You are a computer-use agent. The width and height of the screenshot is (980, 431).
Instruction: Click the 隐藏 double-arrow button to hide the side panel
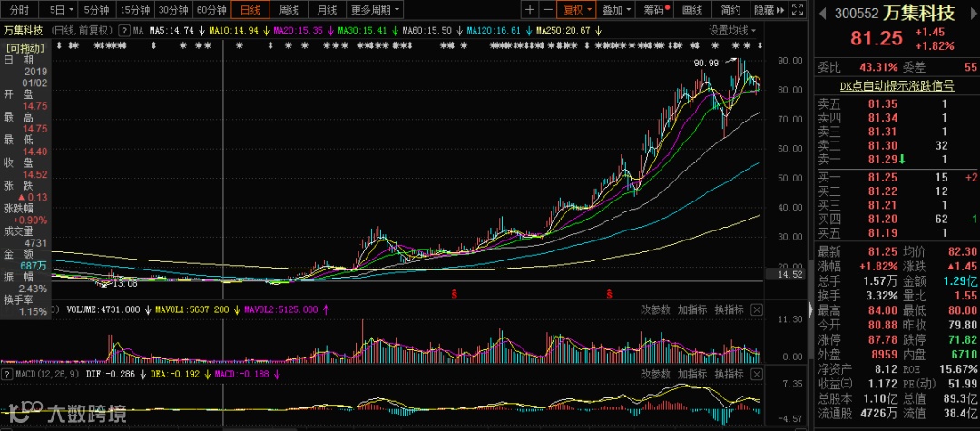pyautogui.click(x=769, y=9)
